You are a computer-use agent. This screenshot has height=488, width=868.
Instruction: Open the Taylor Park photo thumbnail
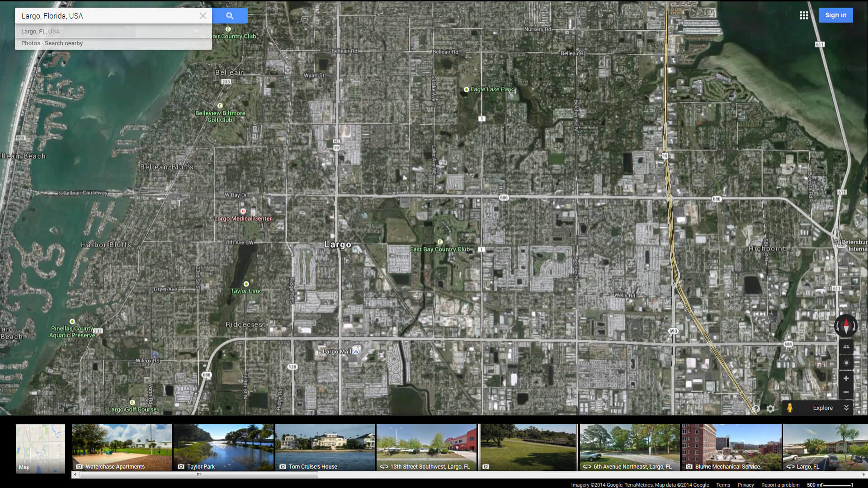[x=223, y=447]
